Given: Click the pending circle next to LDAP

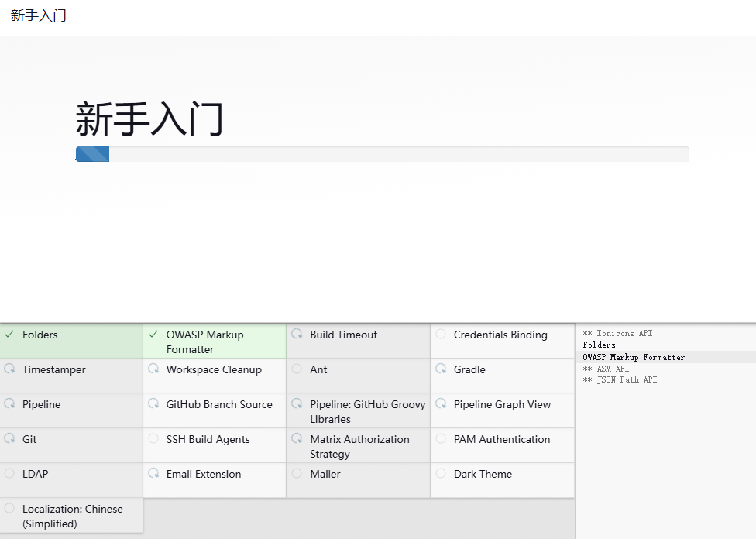Looking at the screenshot, I should [x=9, y=474].
